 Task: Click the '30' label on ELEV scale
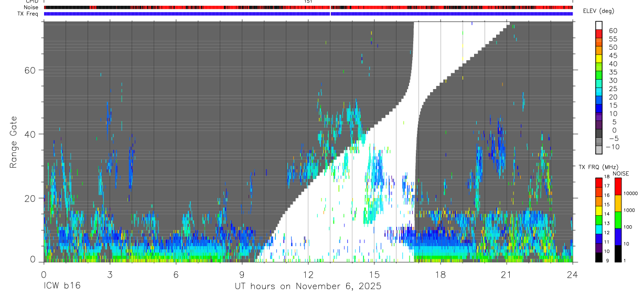click(x=612, y=80)
